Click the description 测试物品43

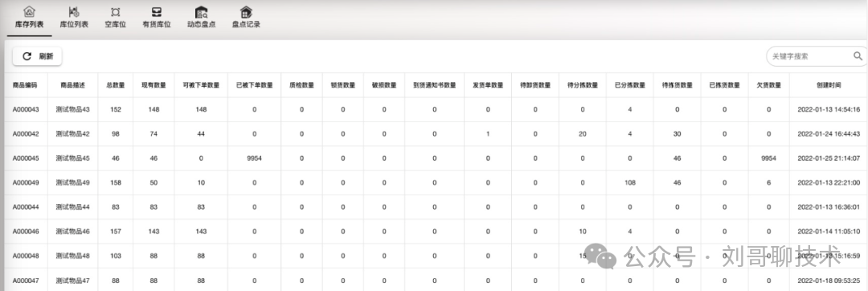click(x=72, y=109)
